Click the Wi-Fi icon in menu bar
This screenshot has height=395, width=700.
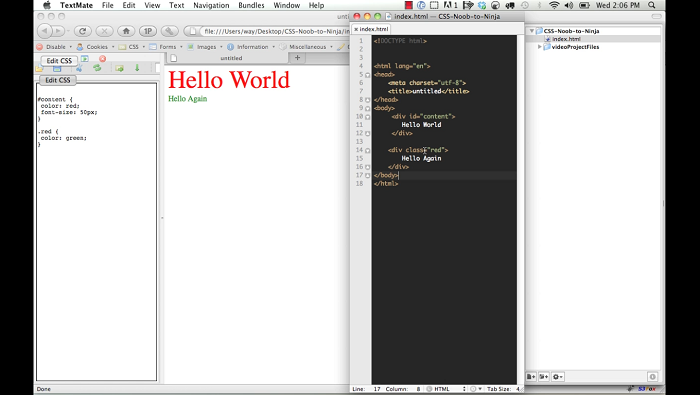[554, 5]
